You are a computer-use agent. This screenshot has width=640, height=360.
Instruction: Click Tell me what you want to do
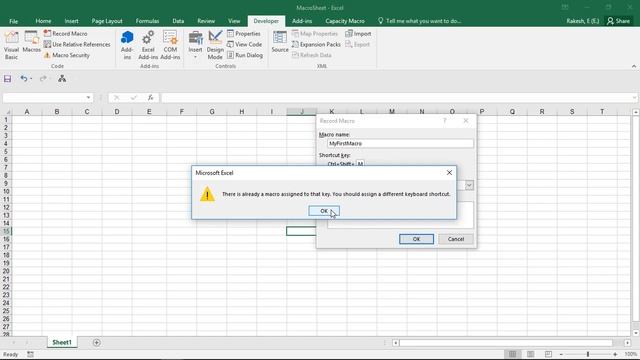pyautogui.click(x=419, y=21)
